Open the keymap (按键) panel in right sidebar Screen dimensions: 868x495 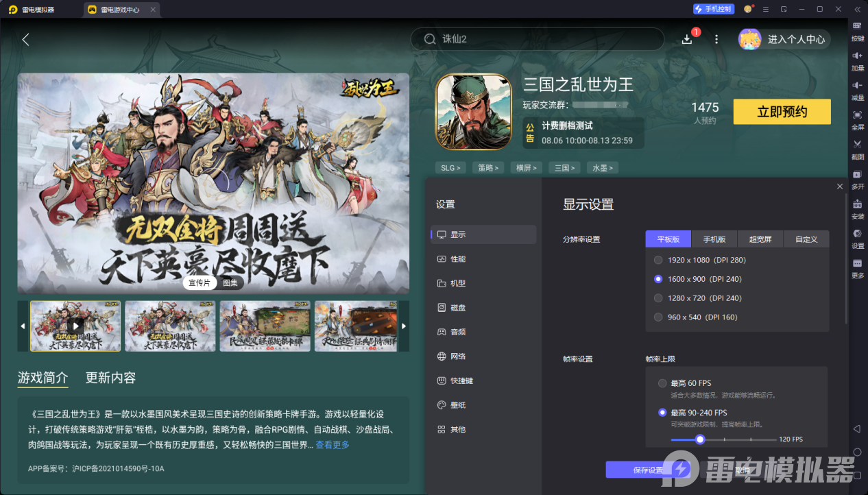tap(857, 33)
